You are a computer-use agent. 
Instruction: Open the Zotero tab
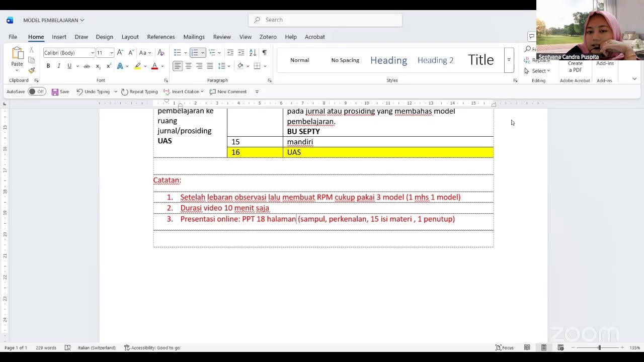pyautogui.click(x=268, y=37)
